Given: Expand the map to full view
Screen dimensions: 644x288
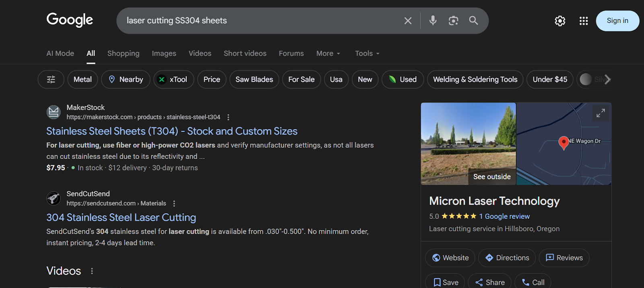Looking at the screenshot, I should [x=601, y=113].
